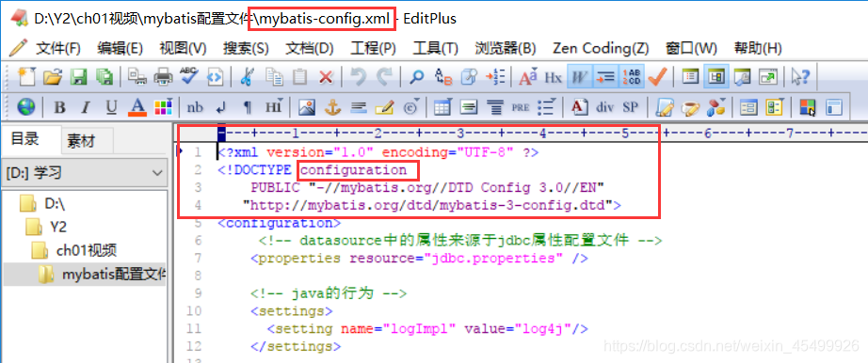This screenshot has width=868, height=363.
Task: Create a new document with the New icon
Action: pos(26,77)
